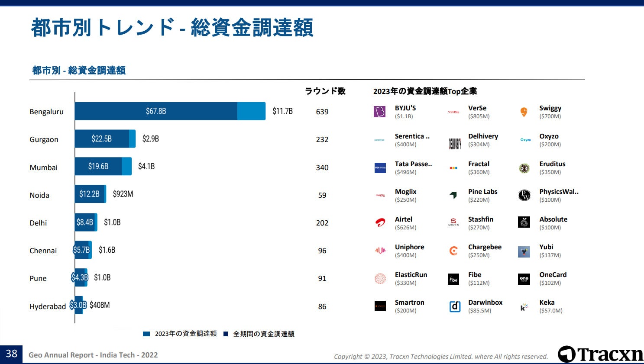
Task: Select the Tata Passe.. company logo
Action: coord(380,168)
